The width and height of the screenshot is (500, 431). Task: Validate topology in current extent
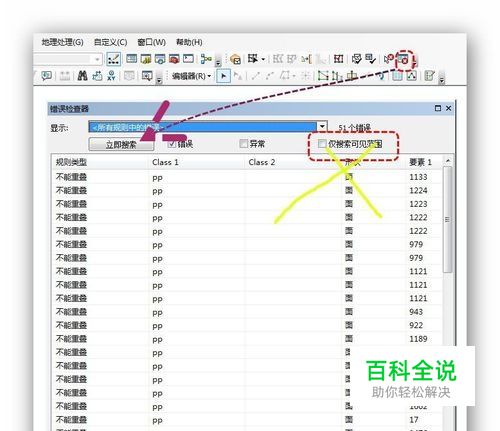click(370, 59)
